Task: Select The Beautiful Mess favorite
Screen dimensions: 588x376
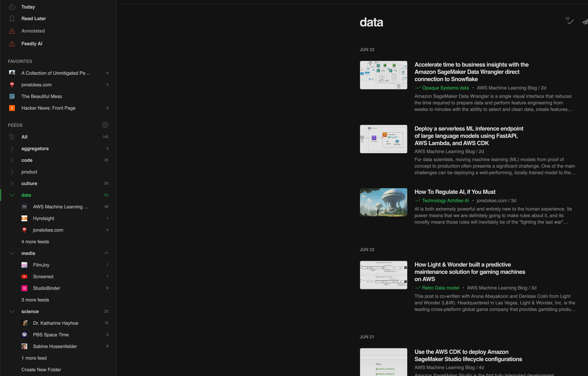Action: click(x=58, y=96)
